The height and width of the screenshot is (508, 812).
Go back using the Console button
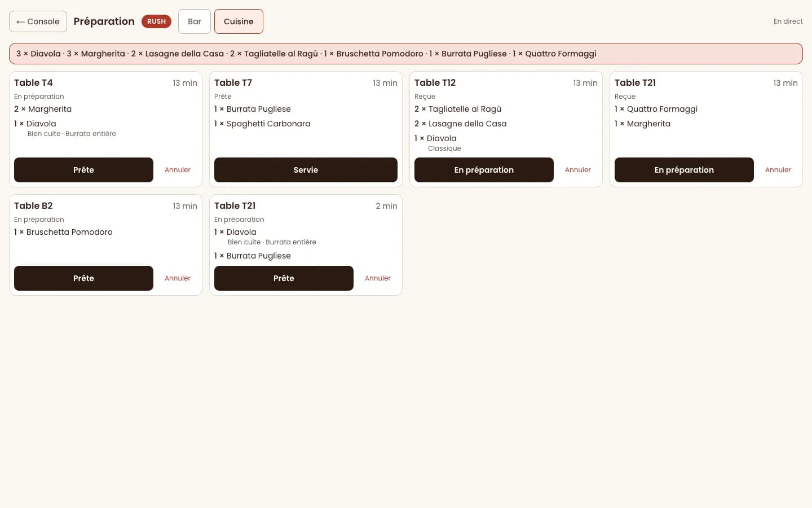pos(38,21)
